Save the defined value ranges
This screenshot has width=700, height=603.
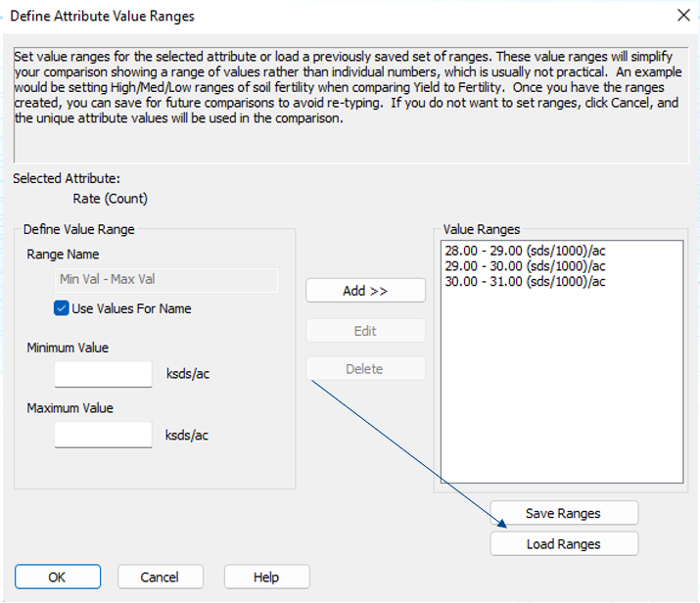click(x=564, y=513)
